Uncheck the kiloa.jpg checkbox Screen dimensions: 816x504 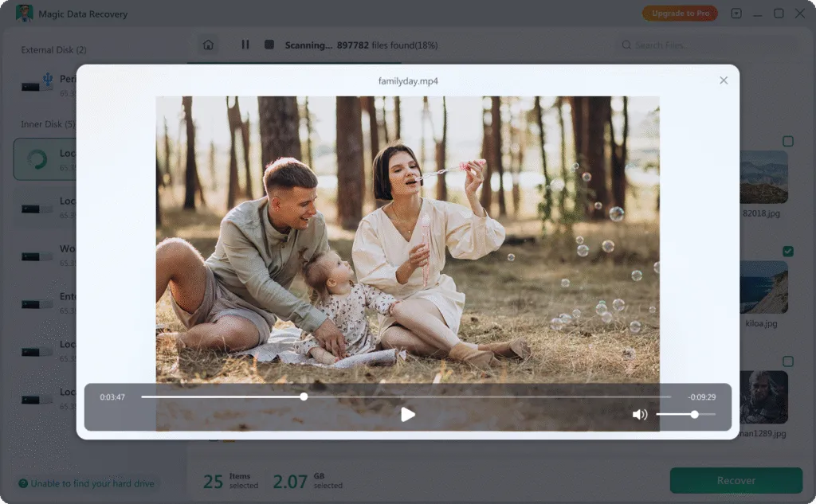pyautogui.click(x=788, y=252)
